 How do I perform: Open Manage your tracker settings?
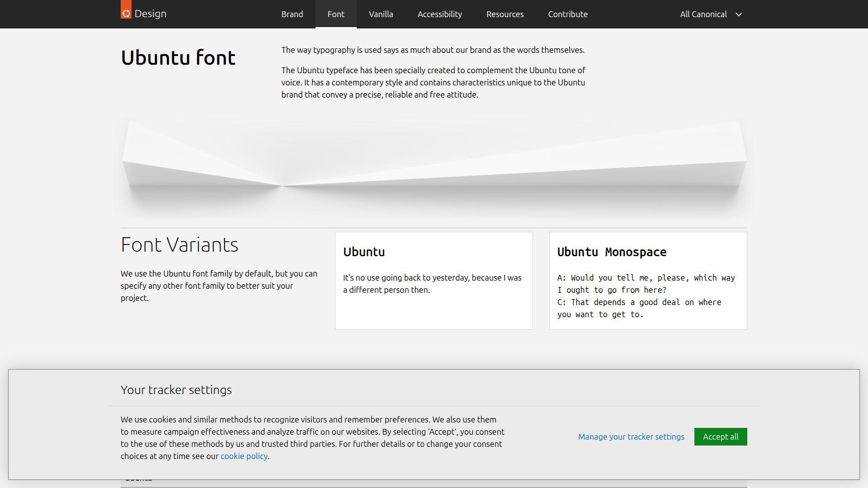click(631, 436)
